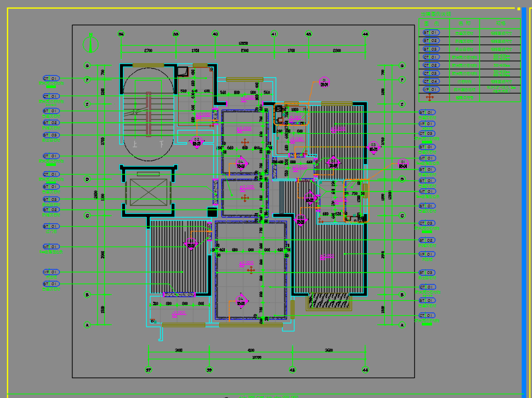The width and height of the screenshot is (532, 398).
Task: Click the ST 01 tag in legend table
Action: pos(431,33)
